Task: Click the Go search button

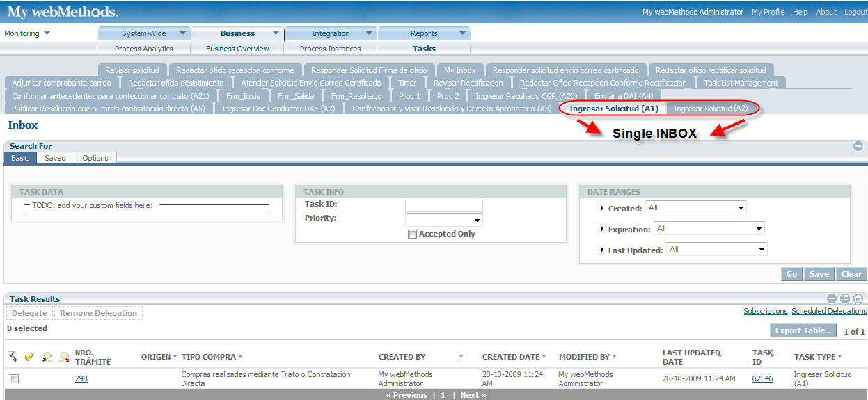Action: pyautogui.click(x=791, y=274)
